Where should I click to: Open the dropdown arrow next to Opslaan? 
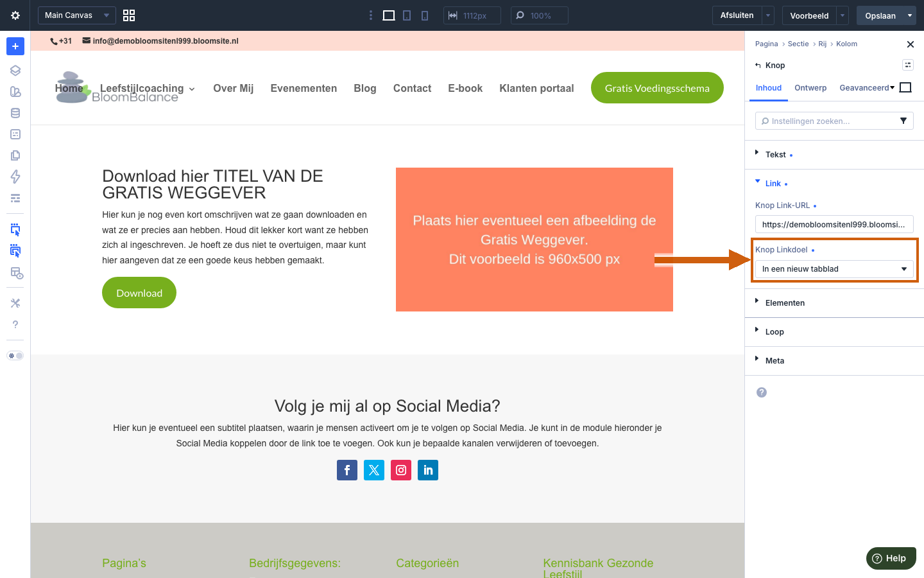(x=910, y=15)
